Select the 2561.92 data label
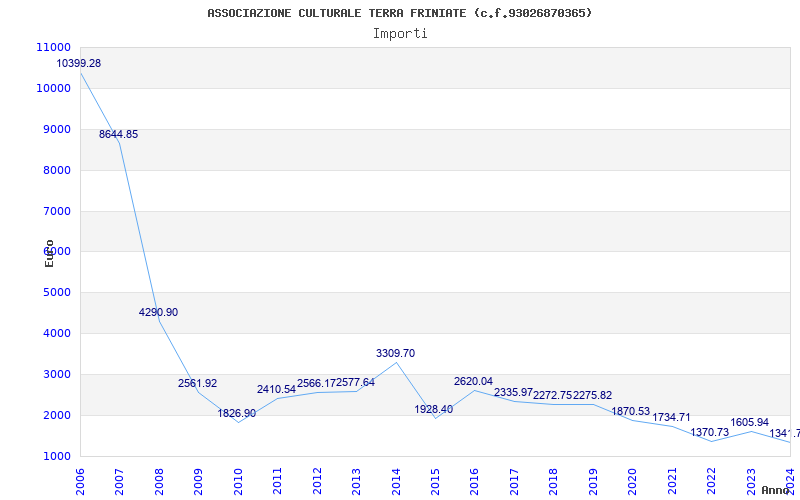The image size is (800, 500). (x=197, y=383)
